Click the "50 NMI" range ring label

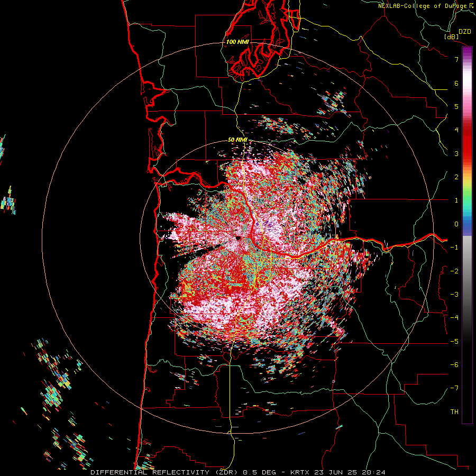pos(237,140)
